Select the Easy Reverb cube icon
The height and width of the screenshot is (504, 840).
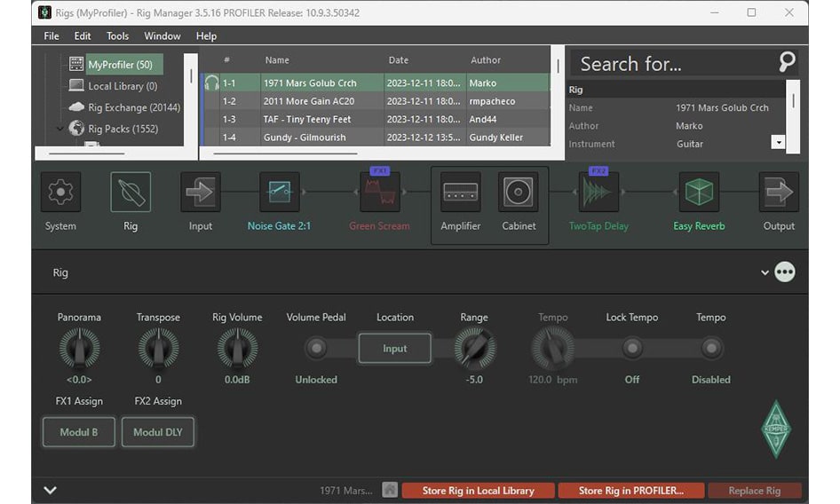coord(699,193)
